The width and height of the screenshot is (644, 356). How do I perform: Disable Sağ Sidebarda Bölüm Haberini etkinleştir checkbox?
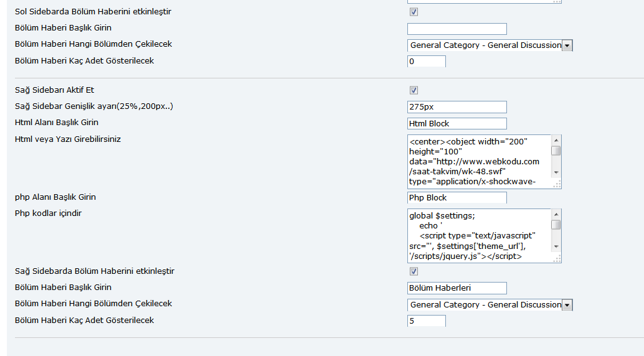pyautogui.click(x=414, y=271)
